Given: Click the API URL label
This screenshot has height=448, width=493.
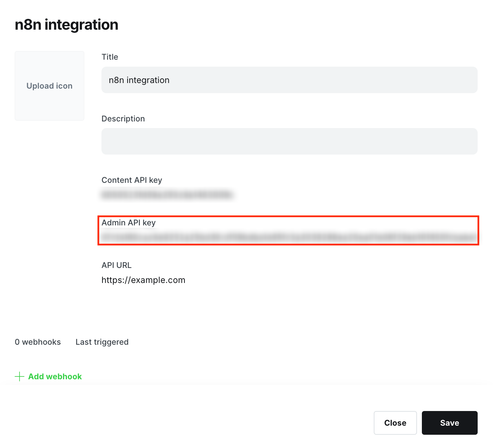Looking at the screenshot, I should pos(116,265).
